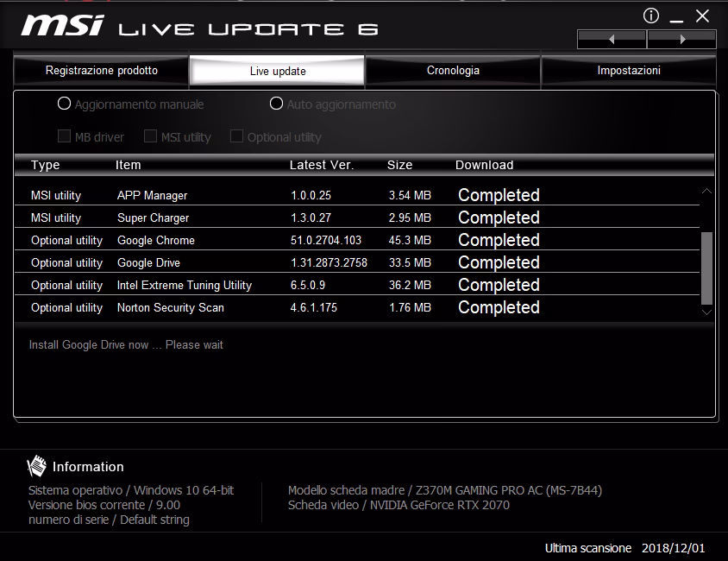The height and width of the screenshot is (561, 728).
Task: Toggle the MB driver checkbox
Action: coord(64,136)
